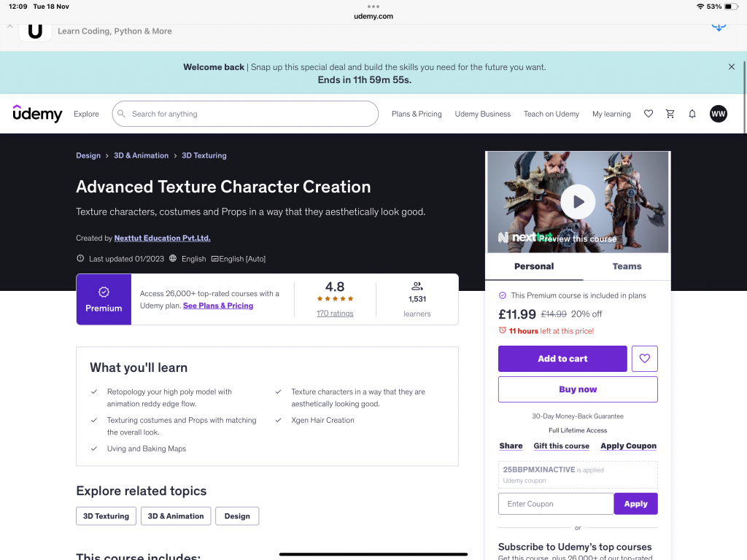Open Nexttut Education Pvt.Ltd. instructor link
The width and height of the screenshot is (747, 560).
162,238
